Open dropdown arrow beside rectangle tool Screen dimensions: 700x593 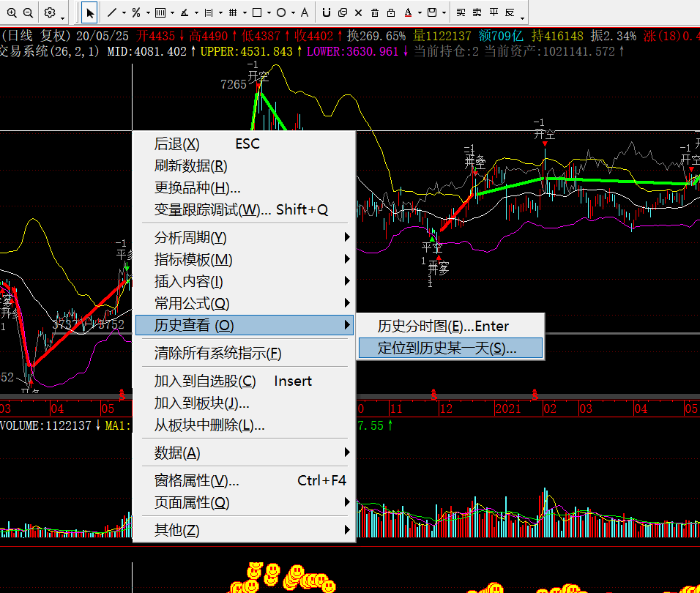269,13
